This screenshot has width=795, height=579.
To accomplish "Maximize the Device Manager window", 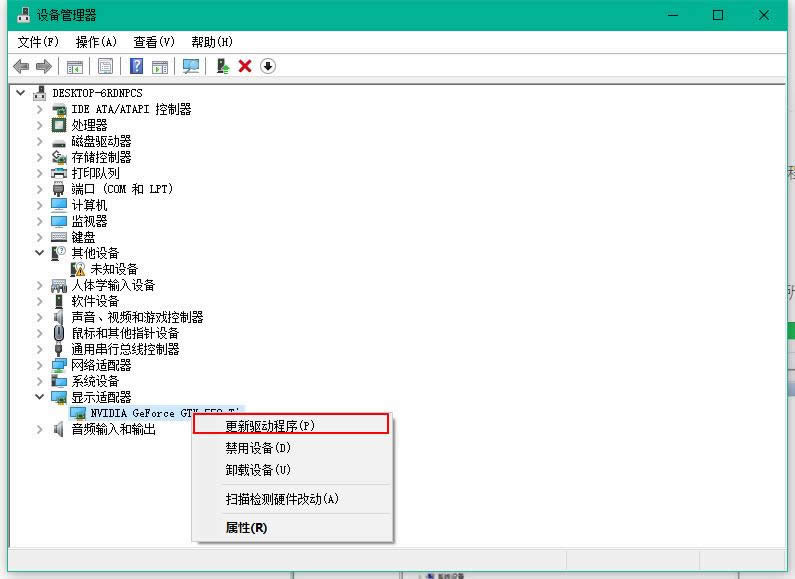I will (718, 15).
